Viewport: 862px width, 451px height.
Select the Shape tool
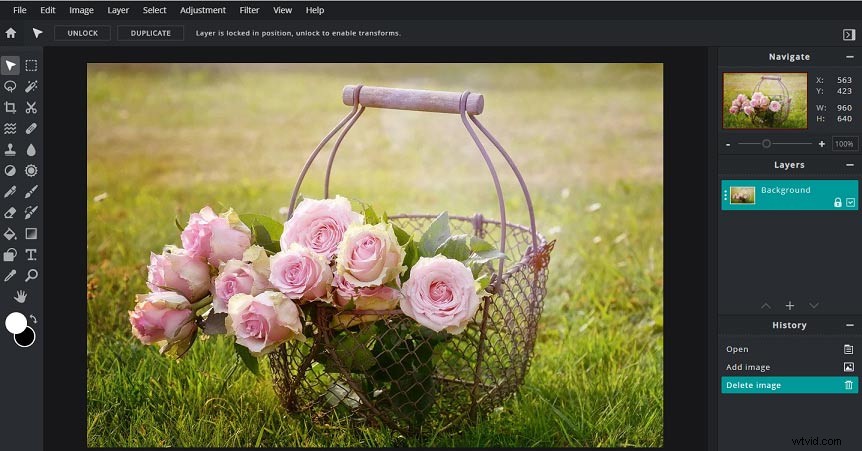pos(10,255)
